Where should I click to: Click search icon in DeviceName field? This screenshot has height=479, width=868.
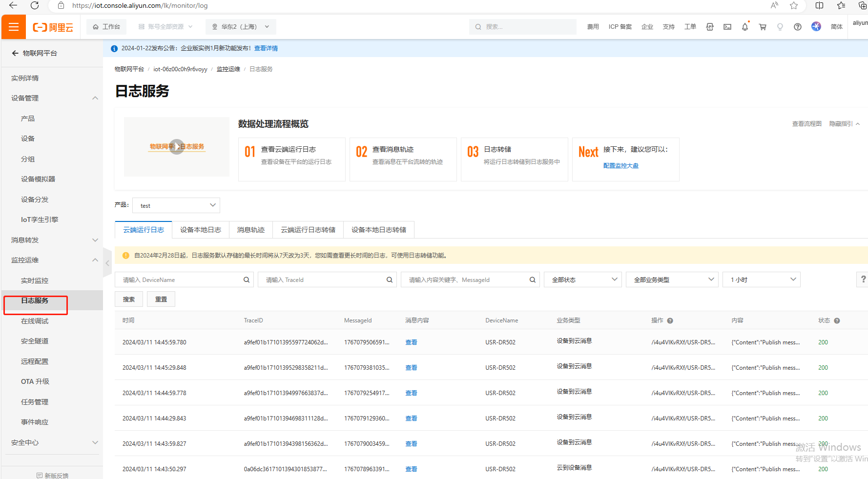click(247, 279)
